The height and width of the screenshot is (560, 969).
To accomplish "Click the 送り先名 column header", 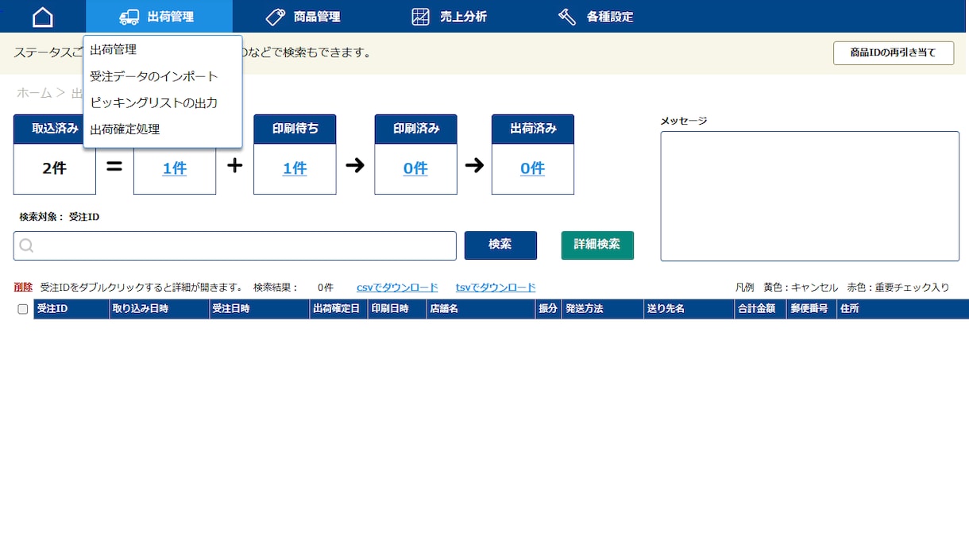I will [689, 309].
